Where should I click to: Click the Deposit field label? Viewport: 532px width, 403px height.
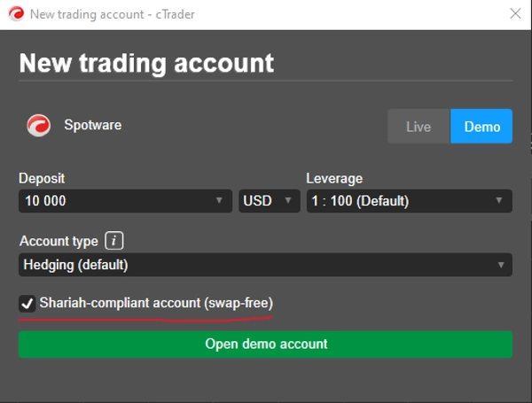click(x=42, y=179)
